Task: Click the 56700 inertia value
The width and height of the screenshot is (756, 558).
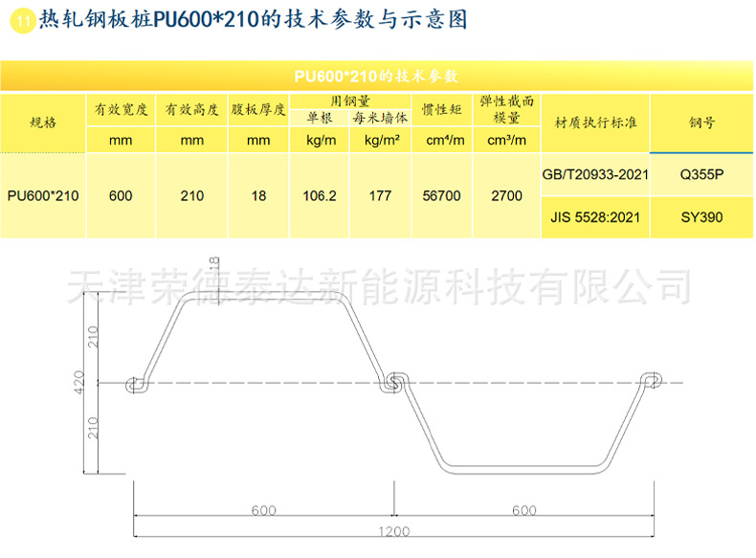Action: 442,196
